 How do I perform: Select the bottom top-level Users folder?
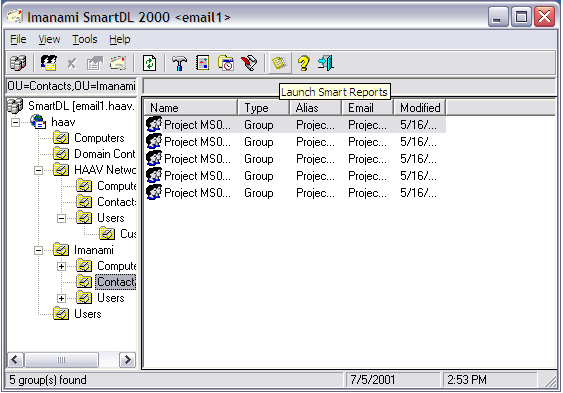(x=88, y=314)
